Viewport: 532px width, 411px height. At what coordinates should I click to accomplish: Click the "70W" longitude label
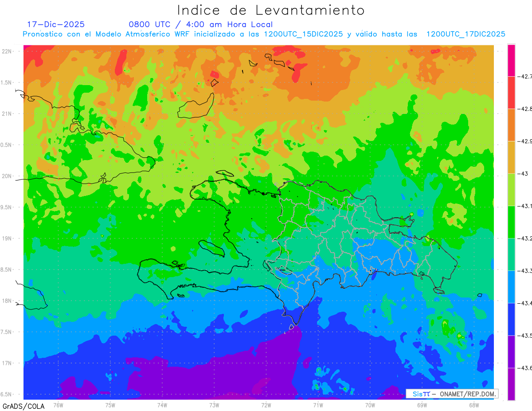(370, 405)
